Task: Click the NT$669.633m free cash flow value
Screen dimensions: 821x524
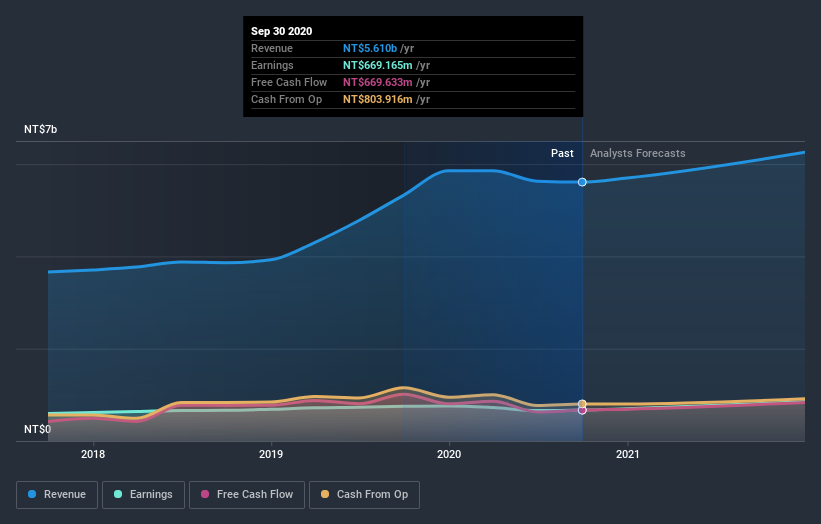Action: (x=378, y=82)
